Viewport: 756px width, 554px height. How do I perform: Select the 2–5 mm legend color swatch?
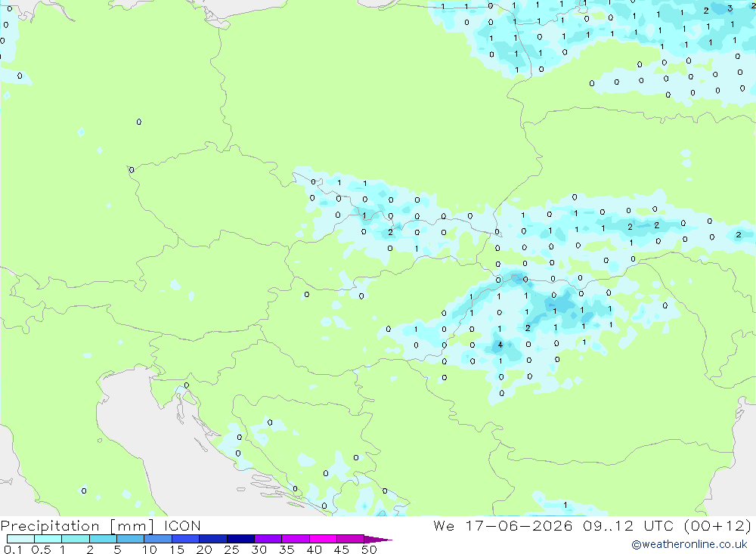(x=103, y=539)
